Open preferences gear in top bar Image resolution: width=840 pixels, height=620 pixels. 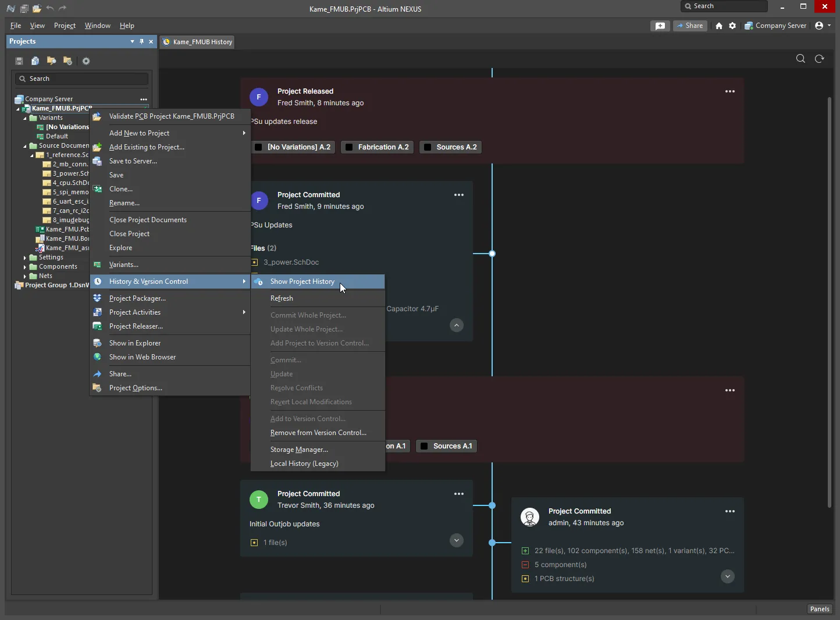pos(732,26)
